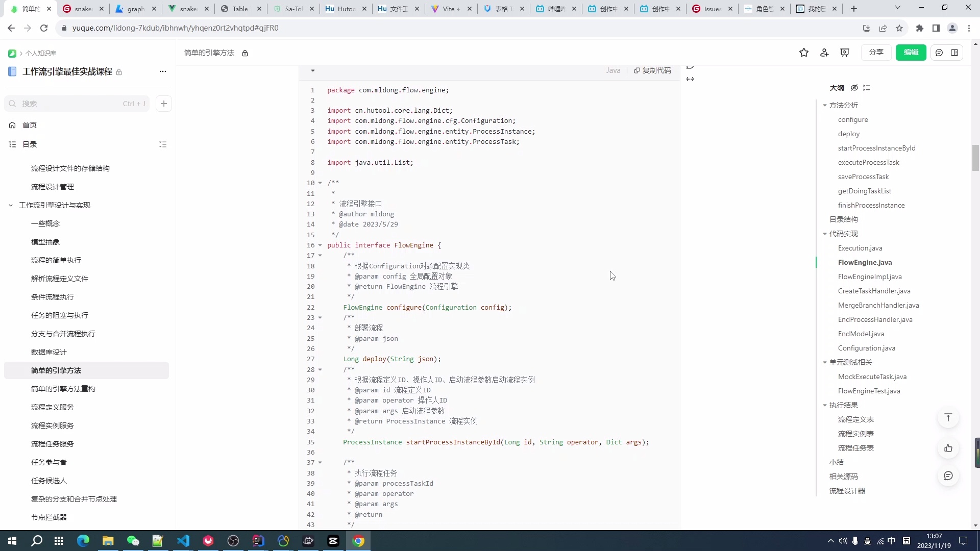Viewport: 980px width, 551px height.
Task: Jump to FlowEngineImpl.java in outline
Action: pos(870,277)
